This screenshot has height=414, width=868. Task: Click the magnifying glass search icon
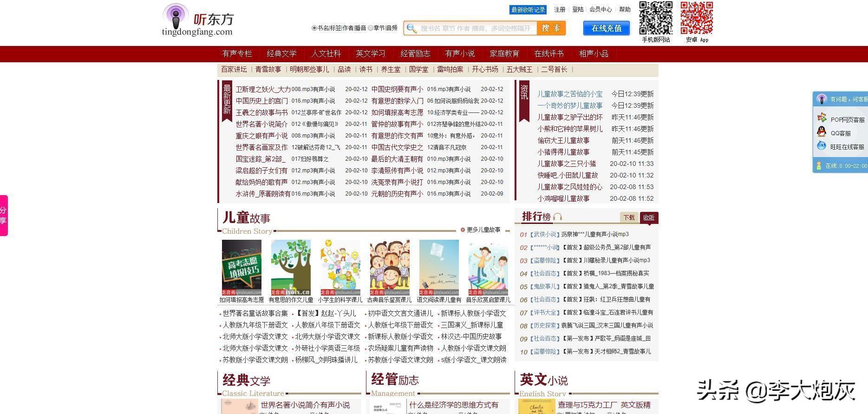point(411,28)
